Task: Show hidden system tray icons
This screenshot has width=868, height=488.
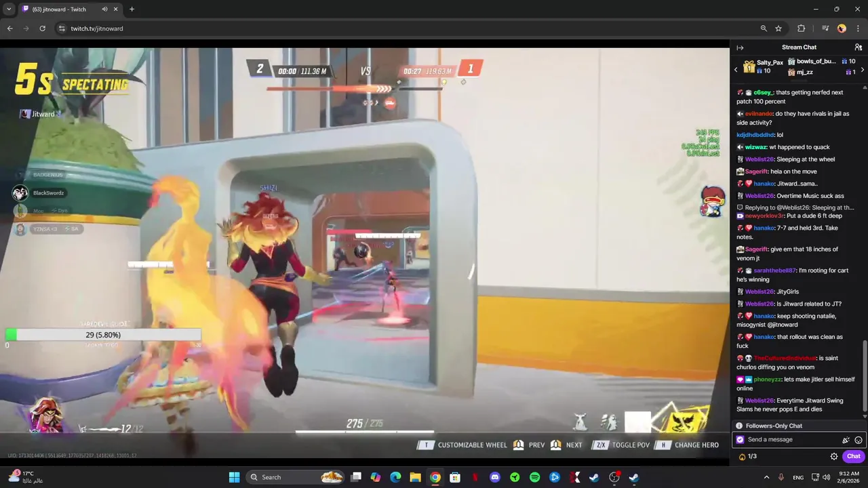Action: tap(767, 477)
